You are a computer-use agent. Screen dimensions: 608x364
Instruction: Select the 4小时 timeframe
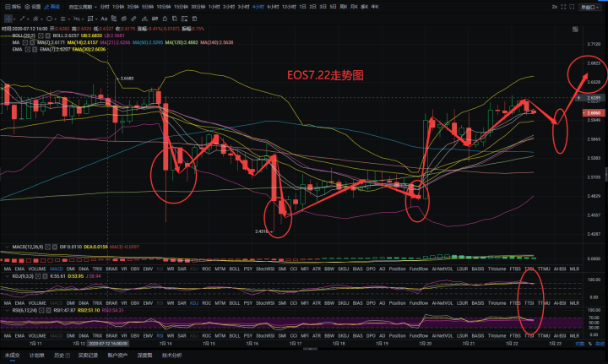258,7
